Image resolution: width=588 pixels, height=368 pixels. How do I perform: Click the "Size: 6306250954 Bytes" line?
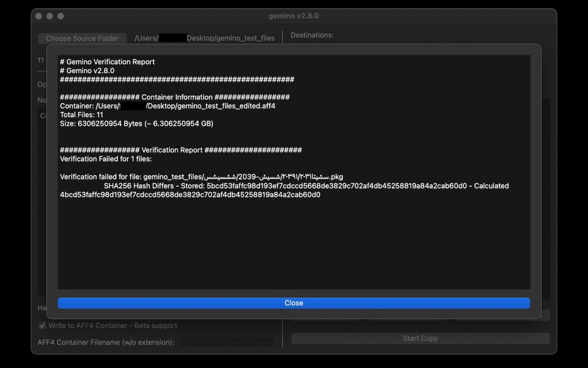(x=137, y=123)
